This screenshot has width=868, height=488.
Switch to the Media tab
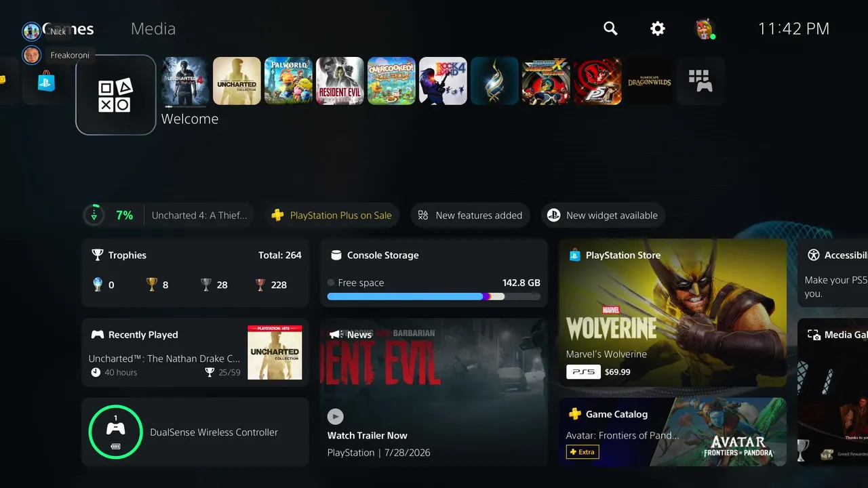pos(153,28)
